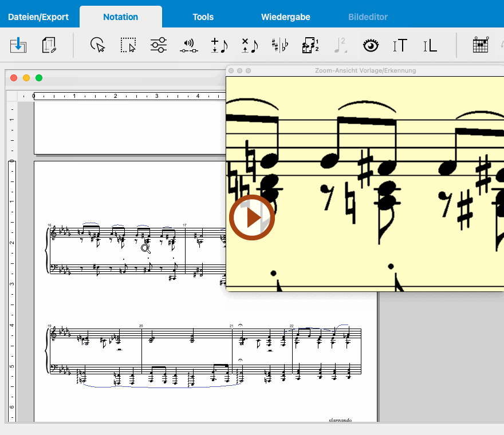The width and height of the screenshot is (504, 435).
Task: Click the sound volume playback icon
Action: point(188,45)
